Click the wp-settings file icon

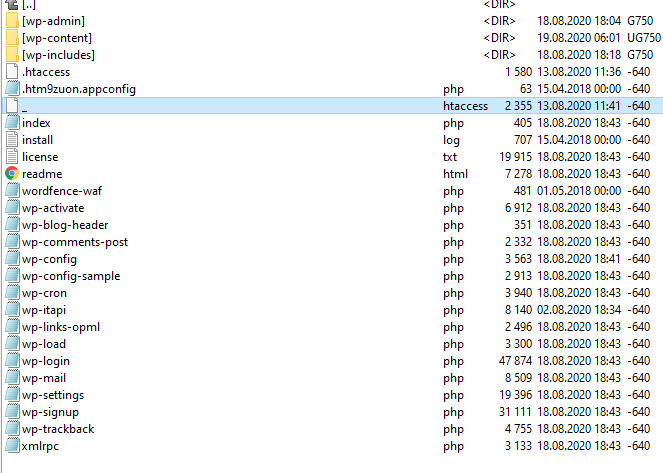(x=12, y=395)
